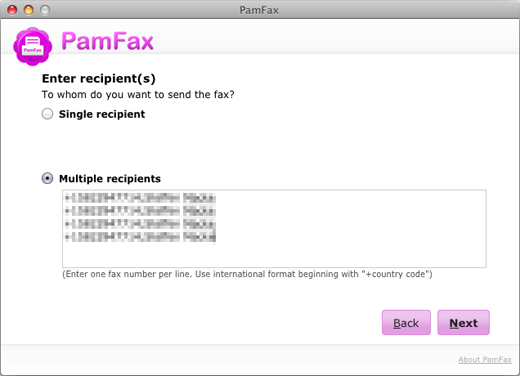Click the international format hint text
The image size is (520, 376).
point(247,274)
